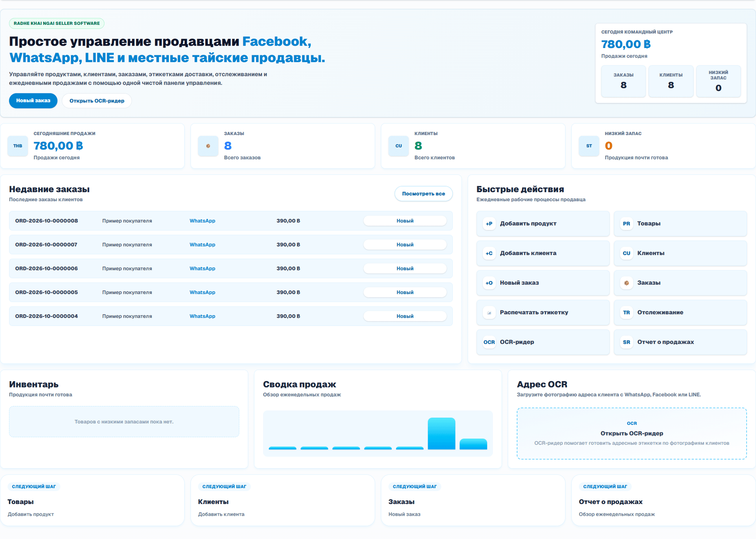Viewport: 756px width, 539px height.
Task: Click the КЛИЕНТЫ tile in command center
Action: tap(671, 81)
